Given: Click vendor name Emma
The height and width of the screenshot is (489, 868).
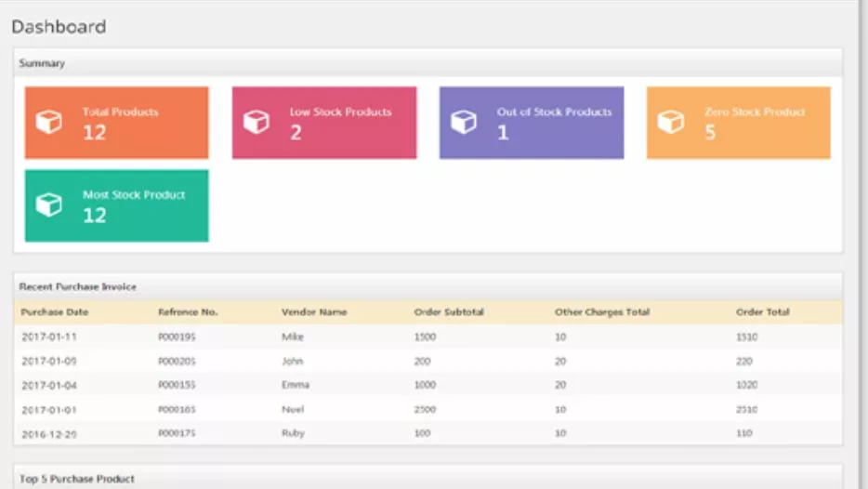Looking at the screenshot, I should (295, 385).
